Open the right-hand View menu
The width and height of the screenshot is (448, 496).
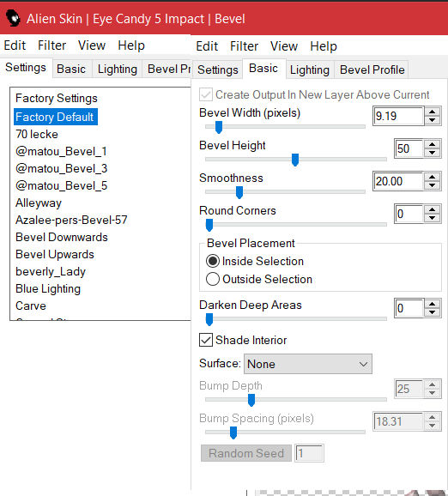click(284, 46)
